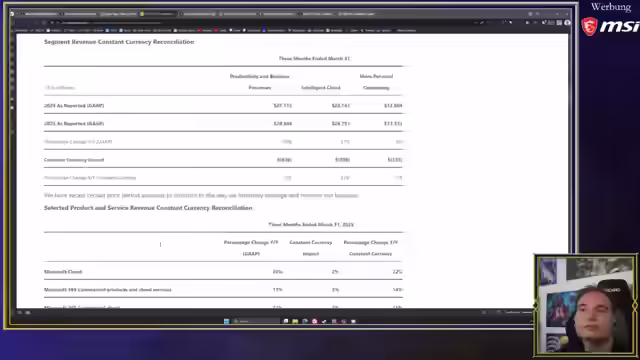Click the streamer webcam thumbnail
640x360 pixels.
[x=585, y=305]
